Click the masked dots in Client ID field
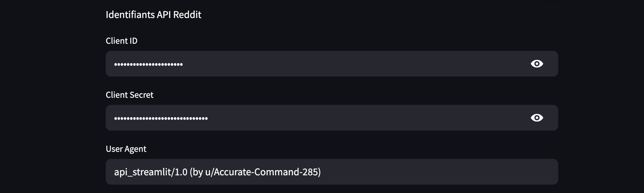Screen dimensions: 644x193 148,64
